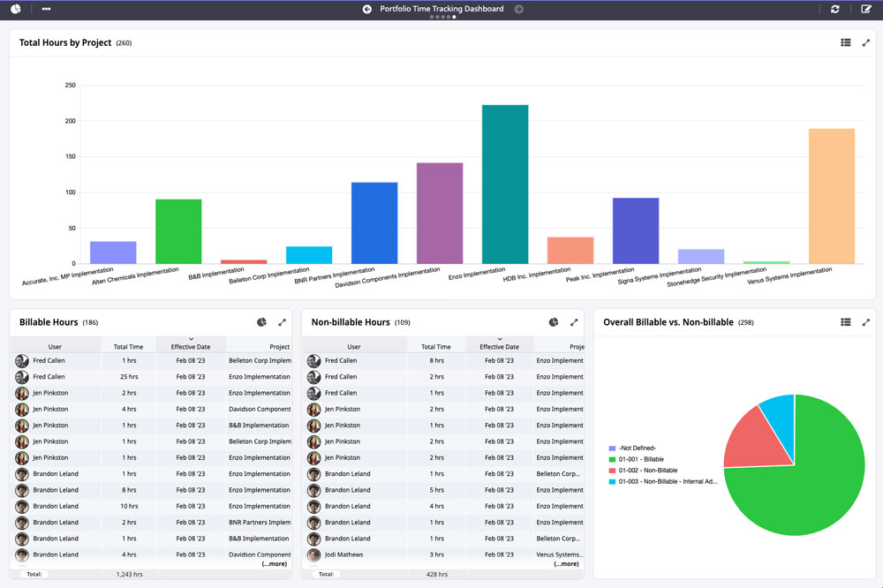The height and width of the screenshot is (588, 883).
Task: Switch Non-billable Hours panel to pie chart view
Action: click(554, 322)
